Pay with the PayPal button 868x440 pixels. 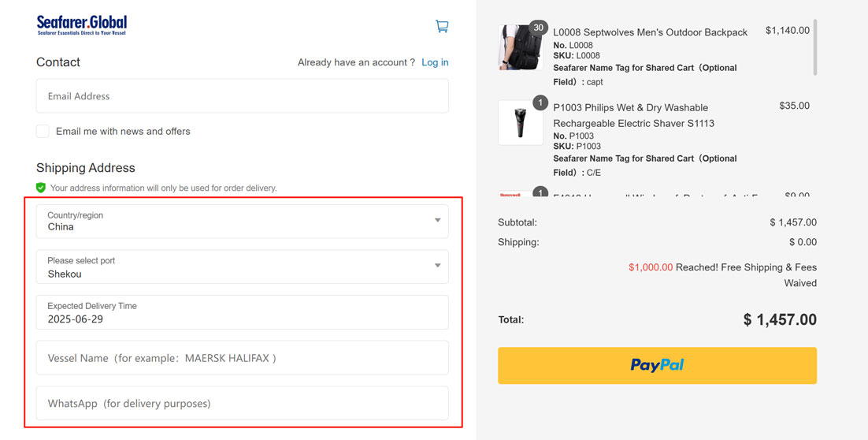pyautogui.click(x=657, y=365)
